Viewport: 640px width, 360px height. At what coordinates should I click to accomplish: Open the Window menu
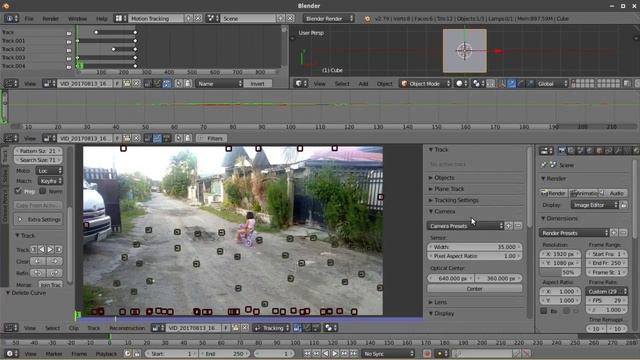coord(77,19)
